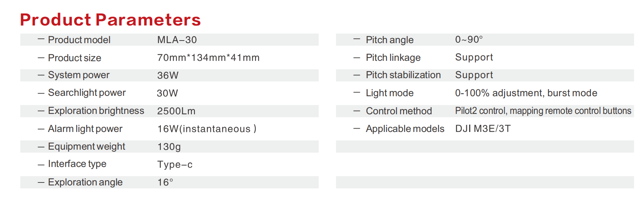The image size is (644, 202).
Task: Click the Pitch stabilization label
Action: 403,75
